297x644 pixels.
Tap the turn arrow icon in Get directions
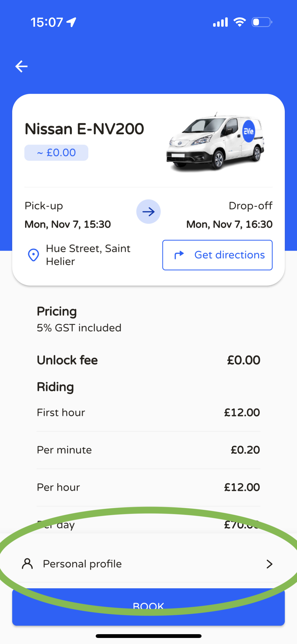tap(179, 255)
